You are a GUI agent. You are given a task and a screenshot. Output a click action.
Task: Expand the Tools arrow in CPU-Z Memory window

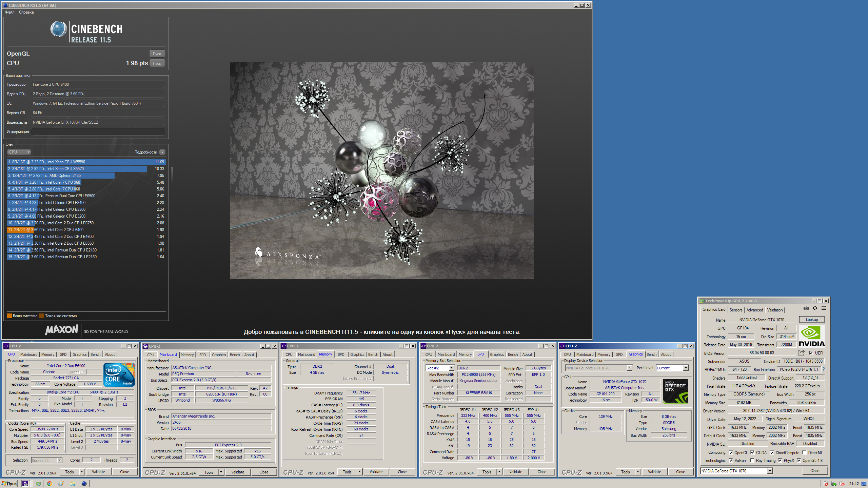pos(359,471)
